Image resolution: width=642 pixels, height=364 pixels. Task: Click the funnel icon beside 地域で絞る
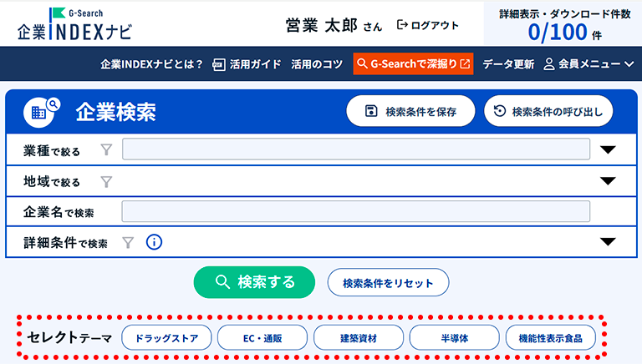[106, 181]
